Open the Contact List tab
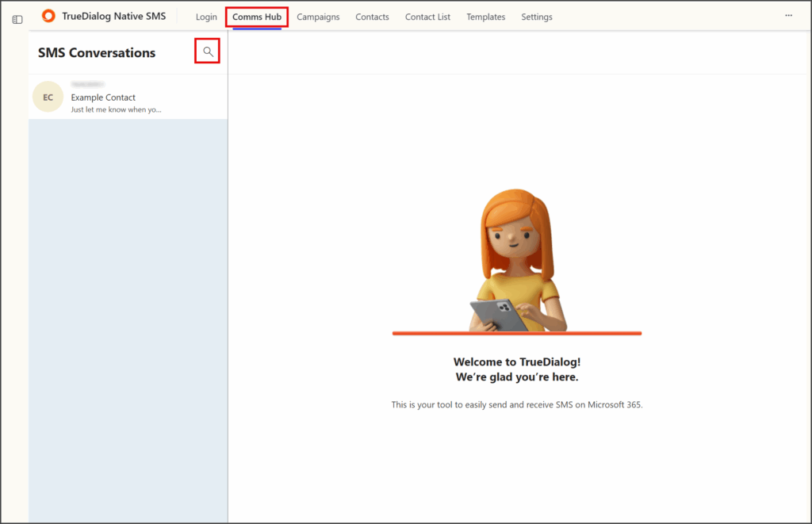The width and height of the screenshot is (812, 524). [x=427, y=17]
